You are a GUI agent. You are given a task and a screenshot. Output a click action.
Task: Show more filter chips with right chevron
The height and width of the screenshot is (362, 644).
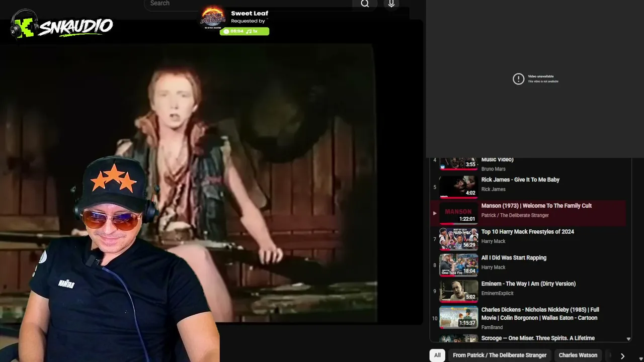click(x=622, y=356)
